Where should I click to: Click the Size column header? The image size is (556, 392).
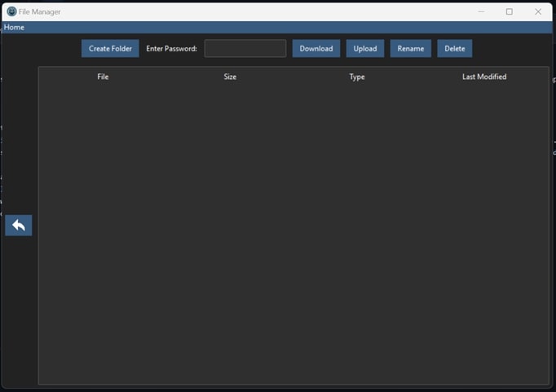point(230,77)
